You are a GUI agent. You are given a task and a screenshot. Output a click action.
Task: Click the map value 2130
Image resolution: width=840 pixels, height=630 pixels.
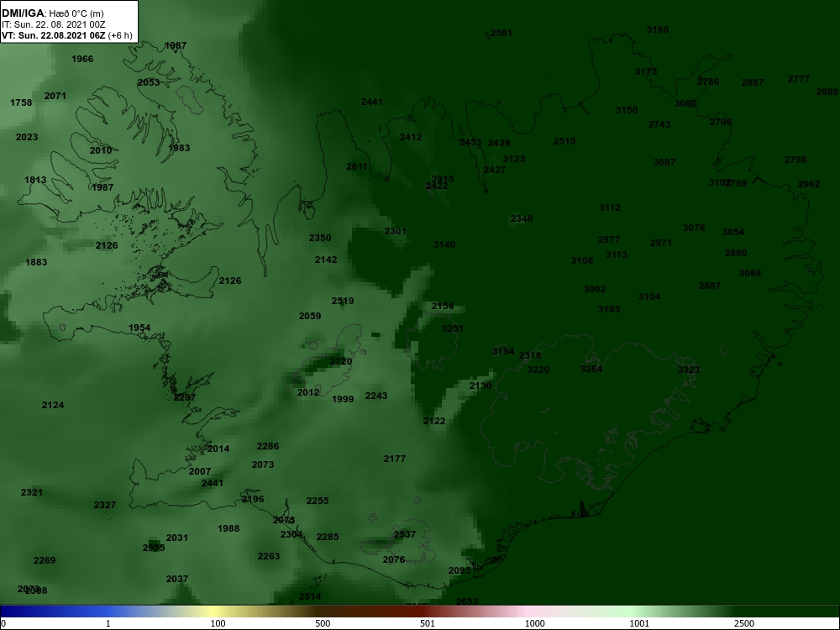coord(480,386)
